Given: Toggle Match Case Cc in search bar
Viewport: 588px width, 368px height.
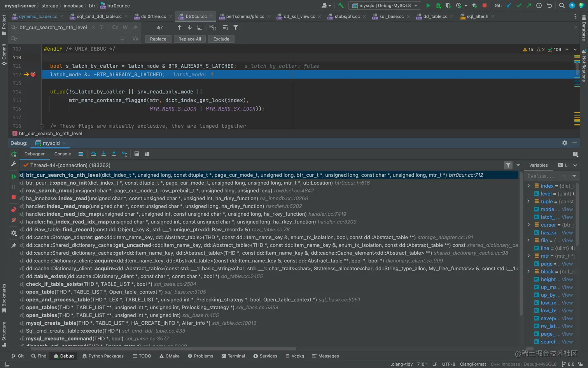Looking at the screenshot, I should 115,27.
